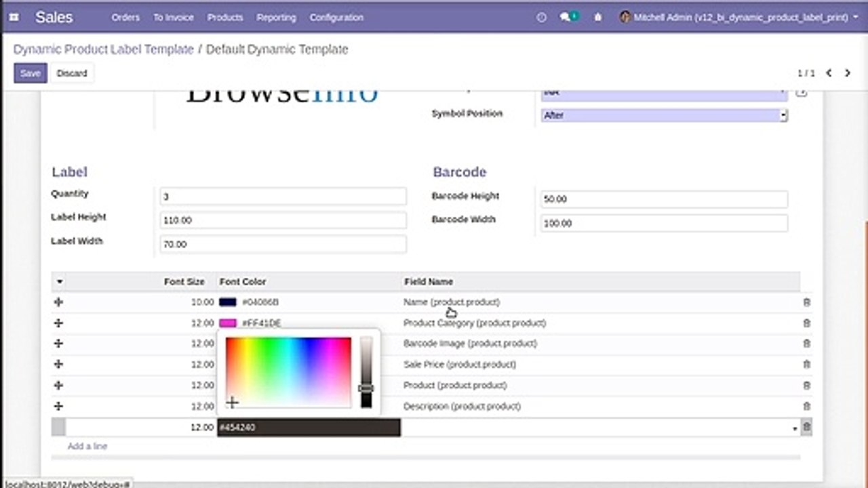Expand the table column options arrow

(59, 282)
